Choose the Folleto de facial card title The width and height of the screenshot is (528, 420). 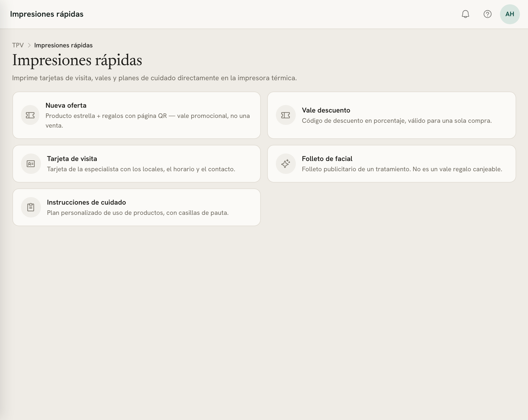click(327, 159)
